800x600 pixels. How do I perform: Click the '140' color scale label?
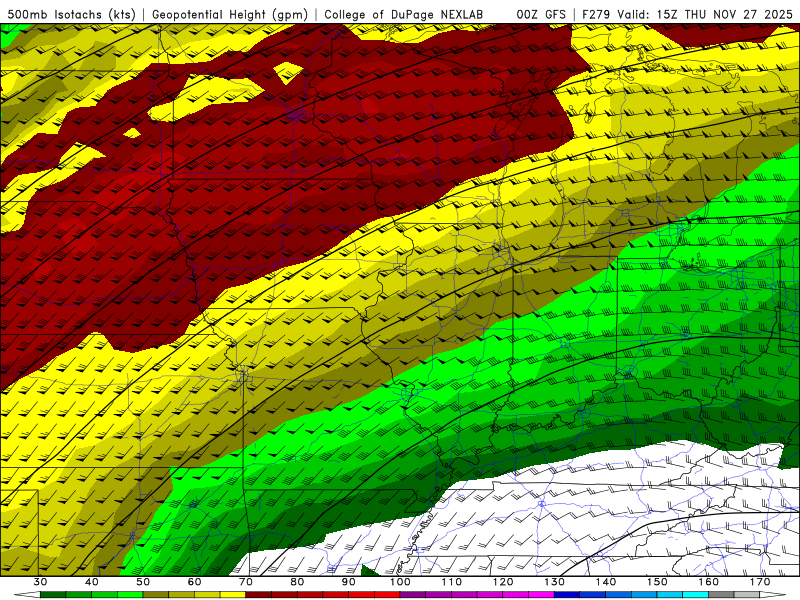tap(606, 582)
